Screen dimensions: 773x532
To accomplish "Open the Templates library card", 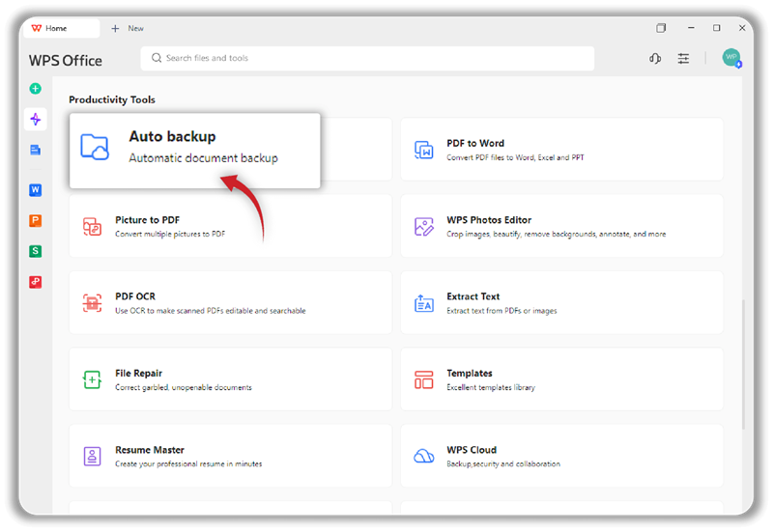I will tap(561, 379).
